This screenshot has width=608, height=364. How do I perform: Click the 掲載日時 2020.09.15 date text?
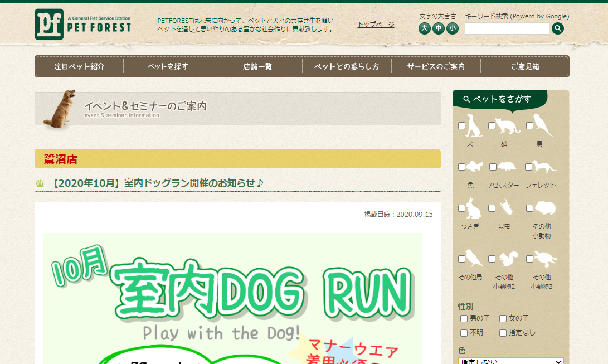[398, 215]
